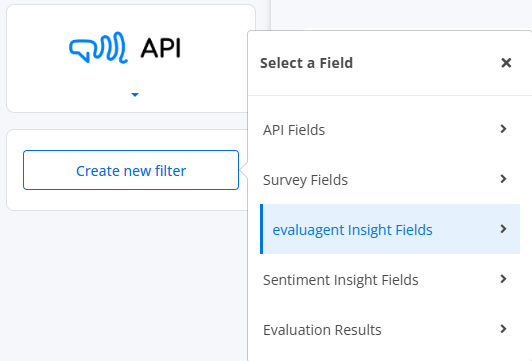Click the Select a Field heading
The width and height of the screenshot is (532, 361).
306,63
